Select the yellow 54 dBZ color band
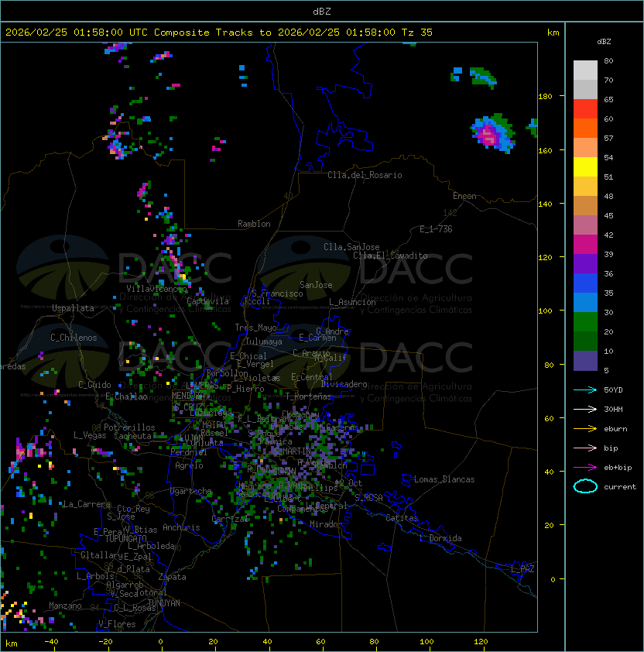644x652 pixels. click(585, 167)
